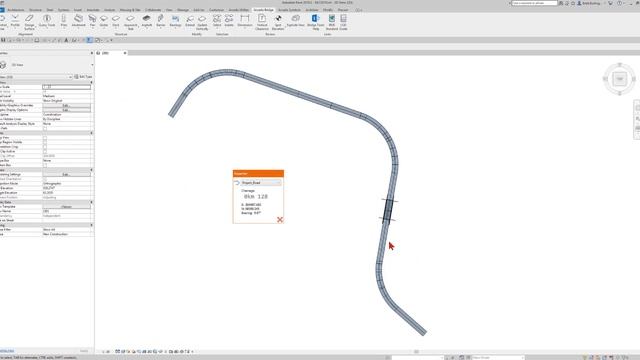Open the User Guide icon
This screenshot has height=360, width=640.
(344, 22)
